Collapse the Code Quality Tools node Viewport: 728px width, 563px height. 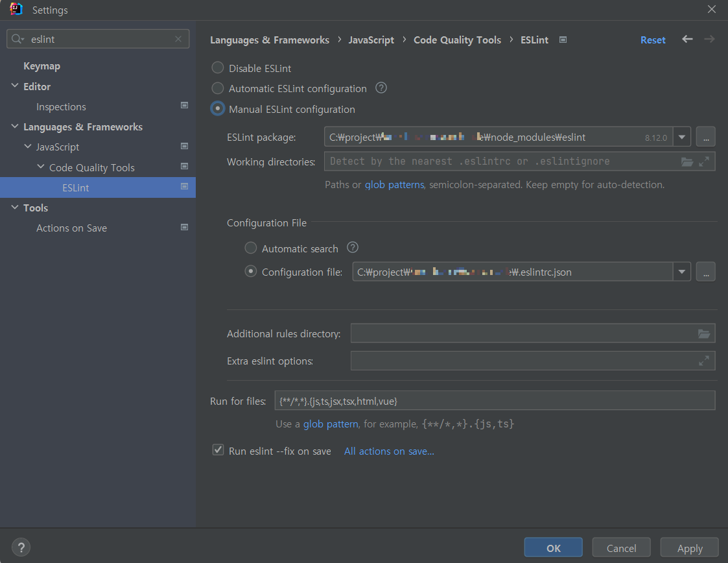pyautogui.click(x=41, y=167)
